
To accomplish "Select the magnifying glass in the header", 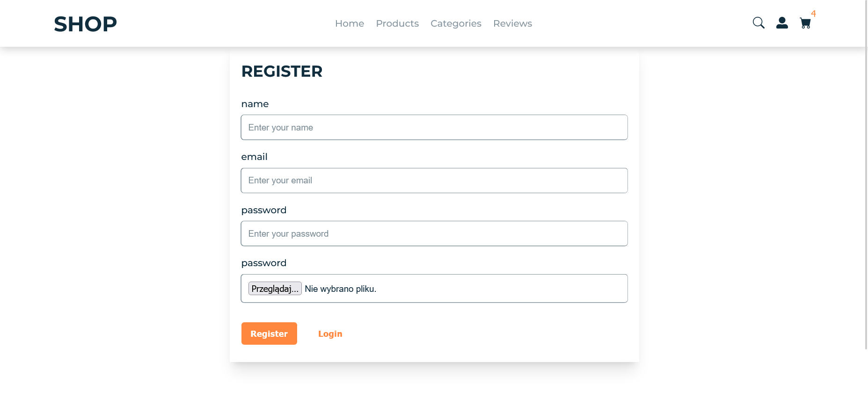I will [759, 22].
